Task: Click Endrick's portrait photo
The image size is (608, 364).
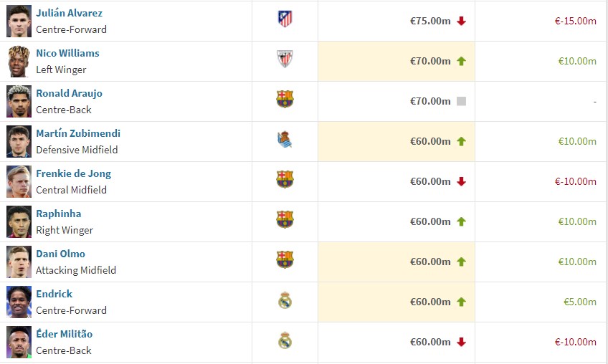Action: point(19,302)
